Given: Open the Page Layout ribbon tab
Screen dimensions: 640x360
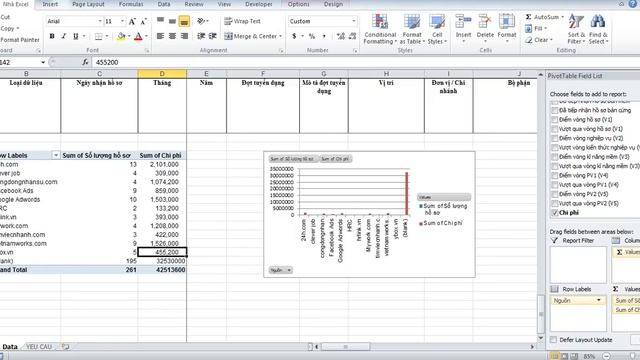Looking at the screenshot, I should [x=88, y=4].
